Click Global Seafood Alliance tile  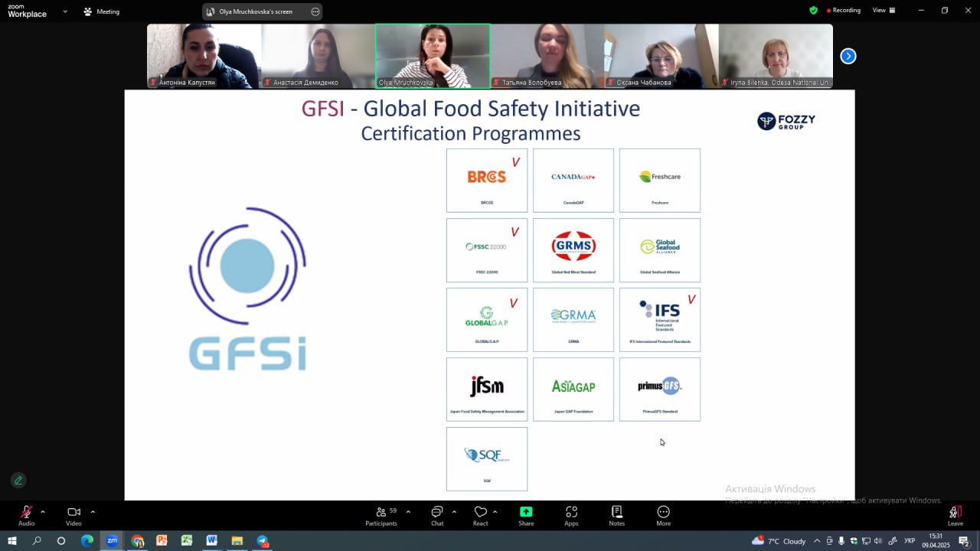pyautogui.click(x=660, y=250)
